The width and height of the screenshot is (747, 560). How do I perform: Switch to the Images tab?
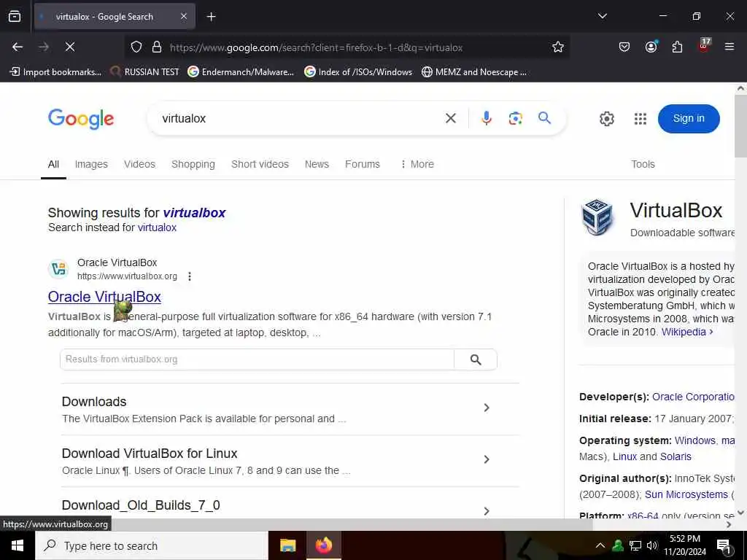tap(91, 164)
